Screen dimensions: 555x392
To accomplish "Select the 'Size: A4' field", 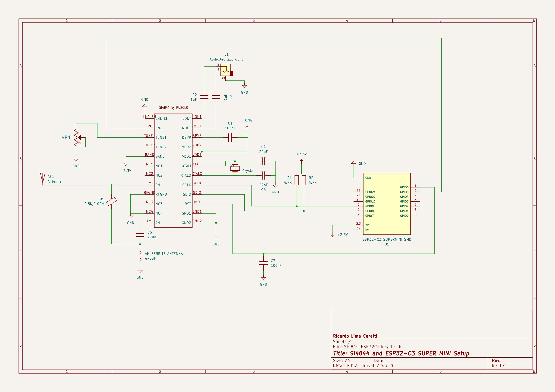I will 341,360.
